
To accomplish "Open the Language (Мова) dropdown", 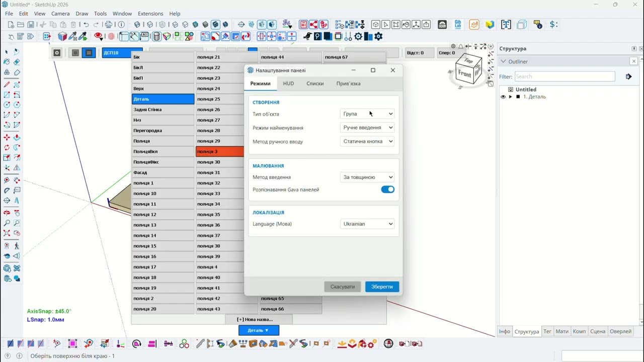I will pyautogui.click(x=367, y=224).
